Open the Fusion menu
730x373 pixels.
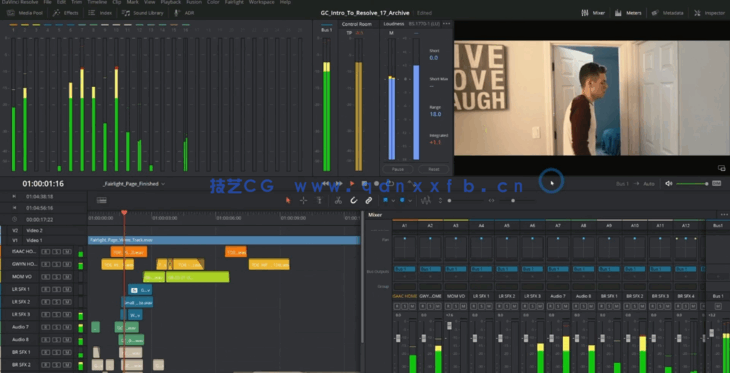point(194,2)
